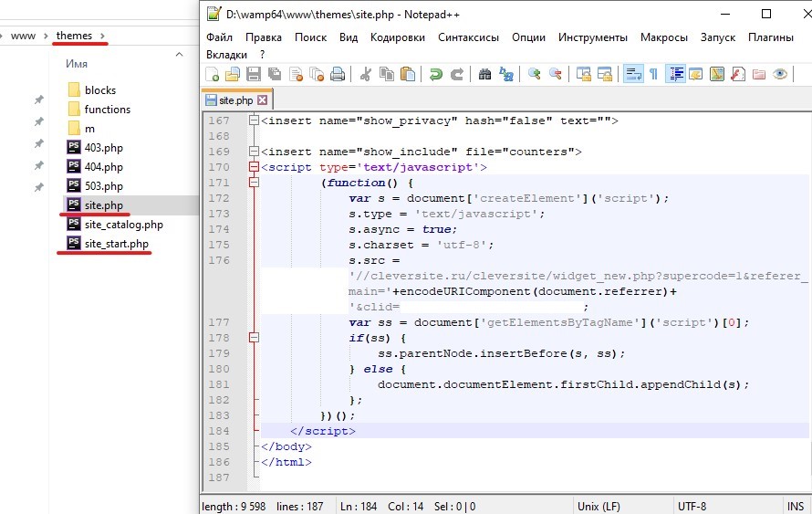Open the Кодировки menu
Viewport: 812px width, 514px height.
(x=397, y=37)
